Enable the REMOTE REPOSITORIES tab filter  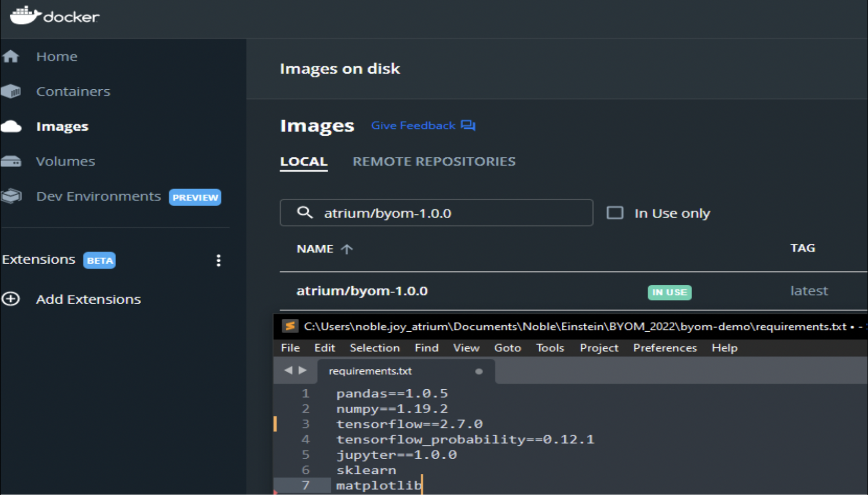[434, 161]
